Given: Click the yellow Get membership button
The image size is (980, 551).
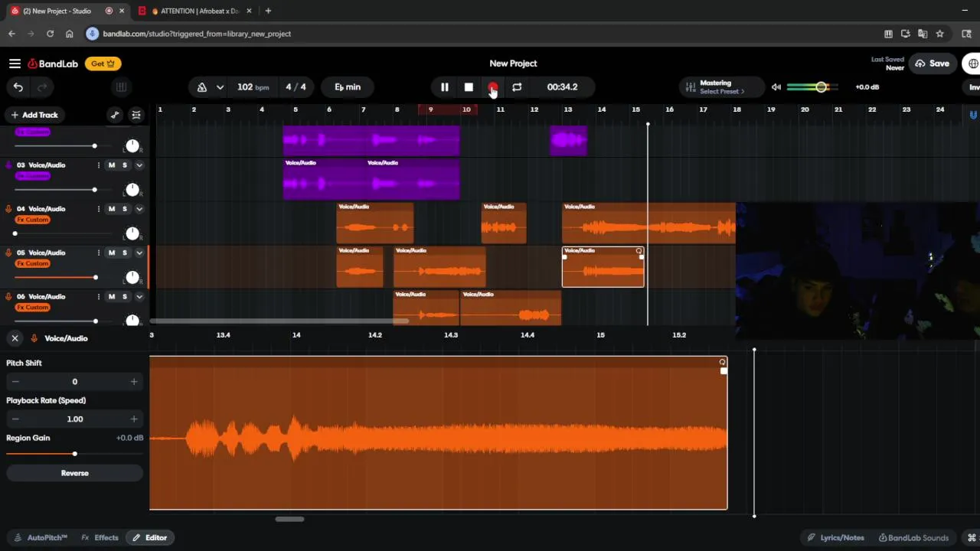Looking at the screenshot, I should click(x=103, y=64).
